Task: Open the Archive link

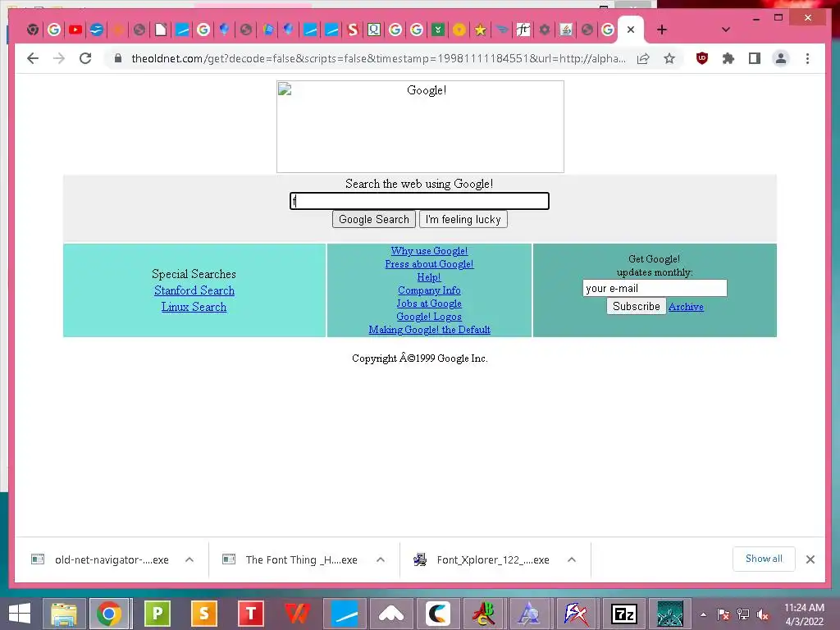Action: coord(686,307)
